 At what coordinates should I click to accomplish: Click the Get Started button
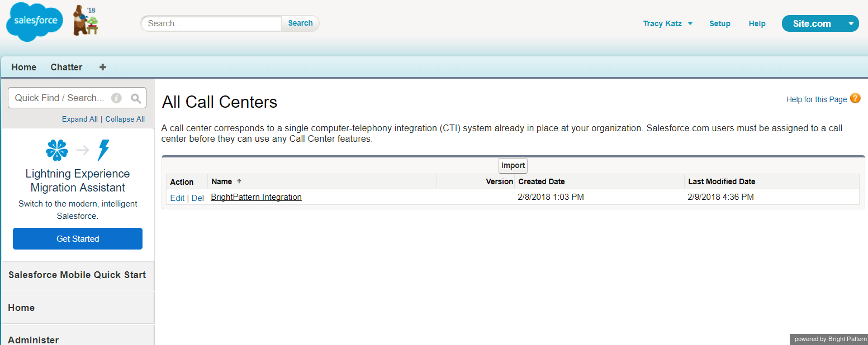click(78, 238)
